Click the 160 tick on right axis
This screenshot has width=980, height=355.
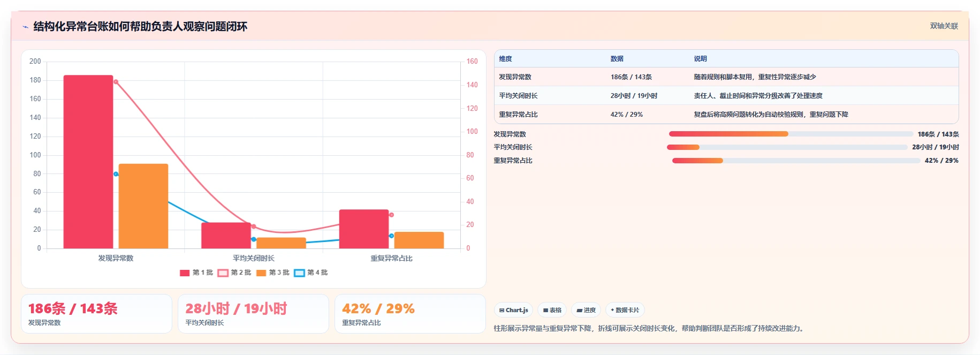tap(472, 62)
